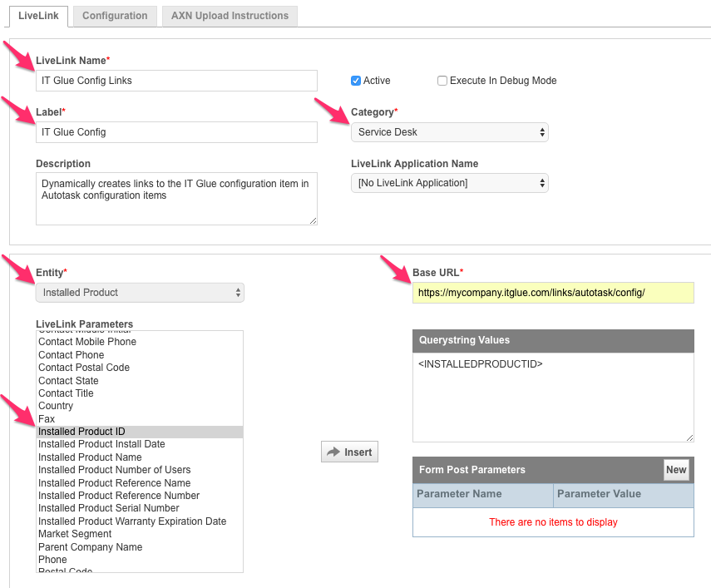The width and height of the screenshot is (711, 588).
Task: Click inside the LiveLink Name field
Action: tap(175, 81)
